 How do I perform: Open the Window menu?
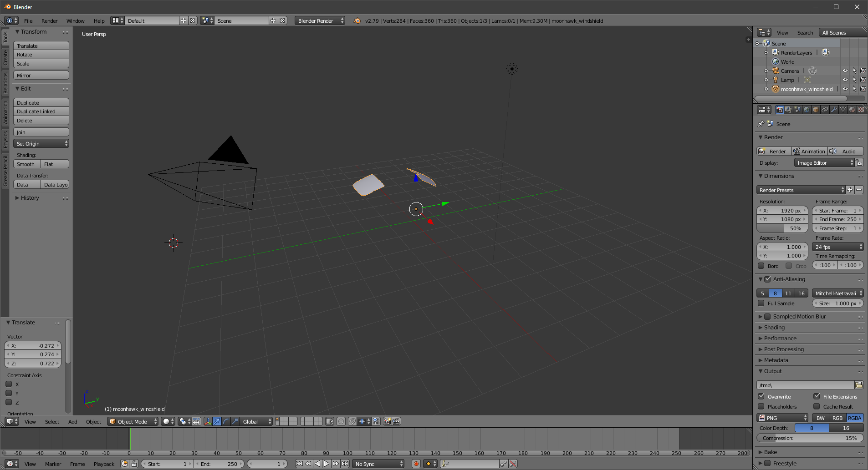pyautogui.click(x=75, y=20)
